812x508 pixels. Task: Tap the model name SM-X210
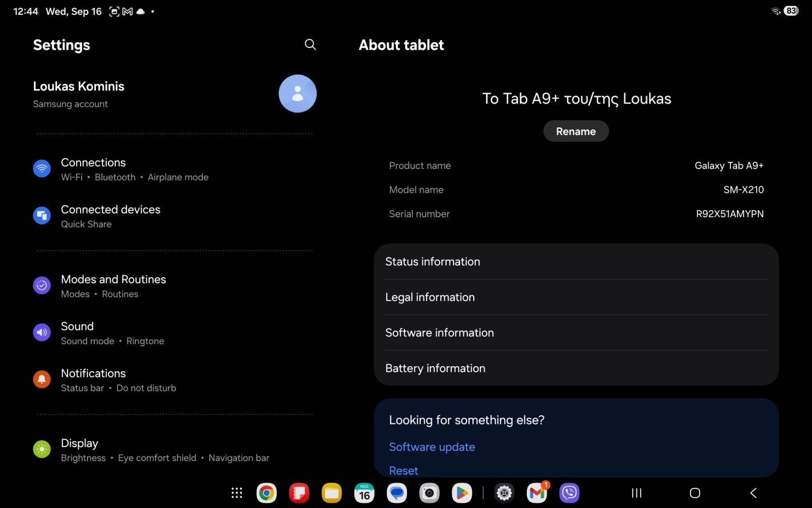pyautogui.click(x=743, y=190)
